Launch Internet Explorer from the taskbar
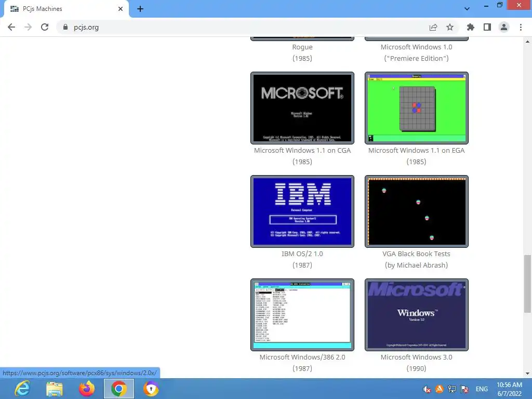The width and height of the screenshot is (532, 399). (x=23, y=389)
